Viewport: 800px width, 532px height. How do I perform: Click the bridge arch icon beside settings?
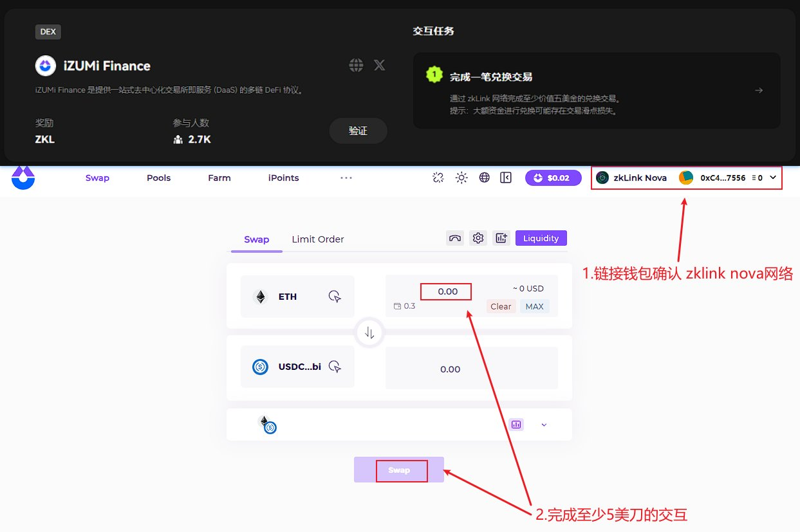(x=455, y=238)
